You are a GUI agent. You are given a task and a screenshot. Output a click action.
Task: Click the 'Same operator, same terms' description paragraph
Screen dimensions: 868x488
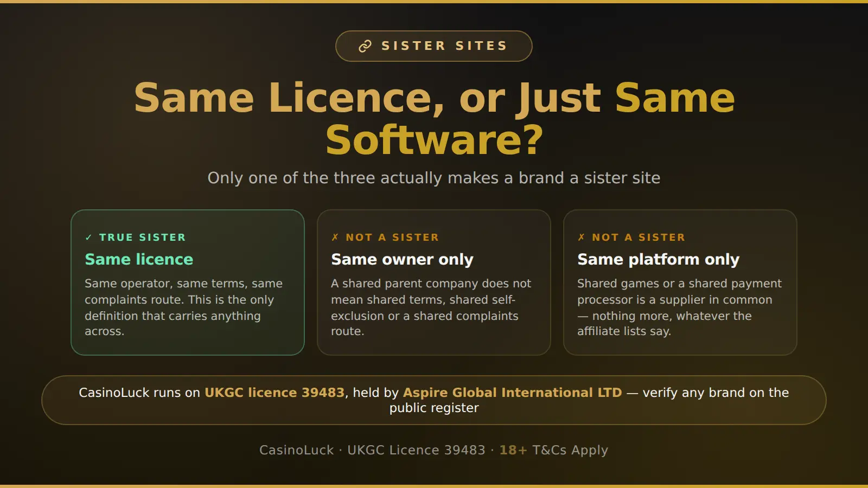(183, 307)
